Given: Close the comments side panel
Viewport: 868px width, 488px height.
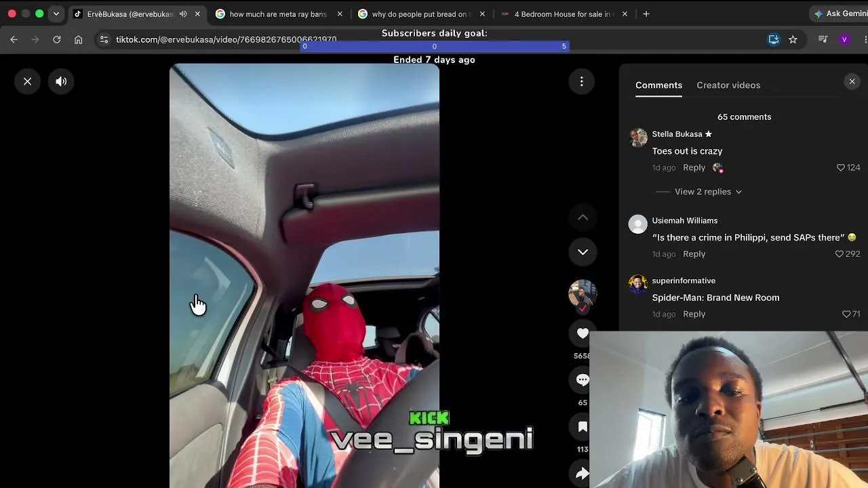Looking at the screenshot, I should click(x=852, y=81).
